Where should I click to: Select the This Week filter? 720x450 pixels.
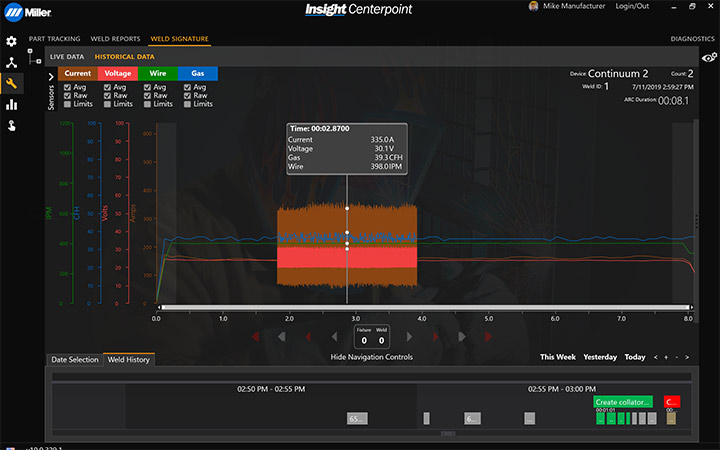(557, 357)
